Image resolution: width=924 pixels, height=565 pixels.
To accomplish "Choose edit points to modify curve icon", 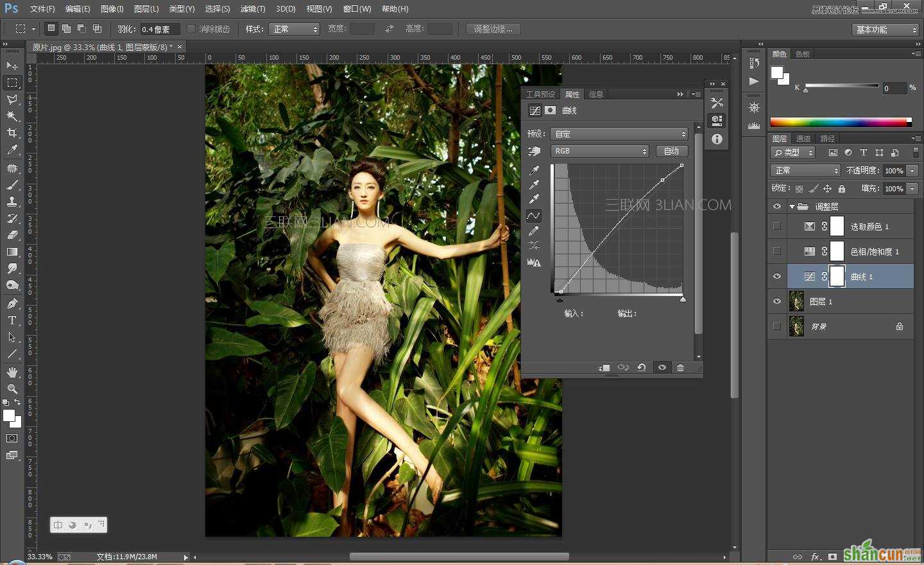I will pos(534,216).
